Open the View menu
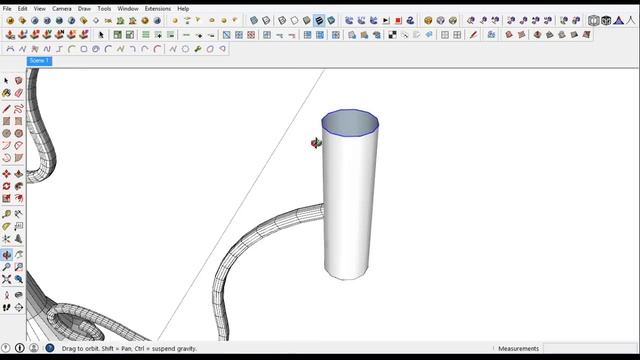 click(40, 9)
